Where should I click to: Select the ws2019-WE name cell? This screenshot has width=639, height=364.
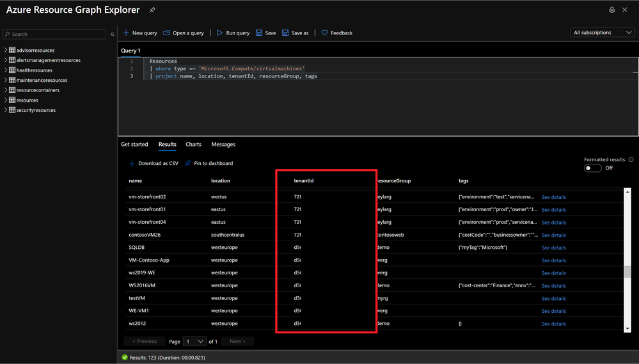pos(142,273)
